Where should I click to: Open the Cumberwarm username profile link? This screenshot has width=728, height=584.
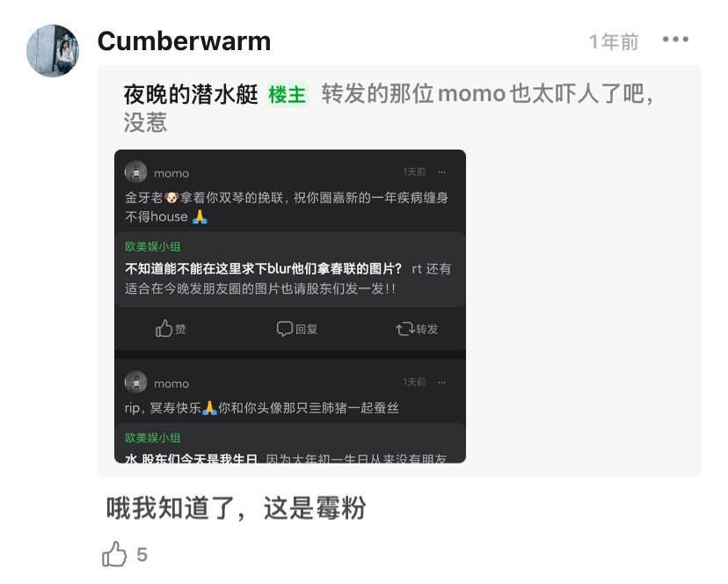click(x=184, y=40)
